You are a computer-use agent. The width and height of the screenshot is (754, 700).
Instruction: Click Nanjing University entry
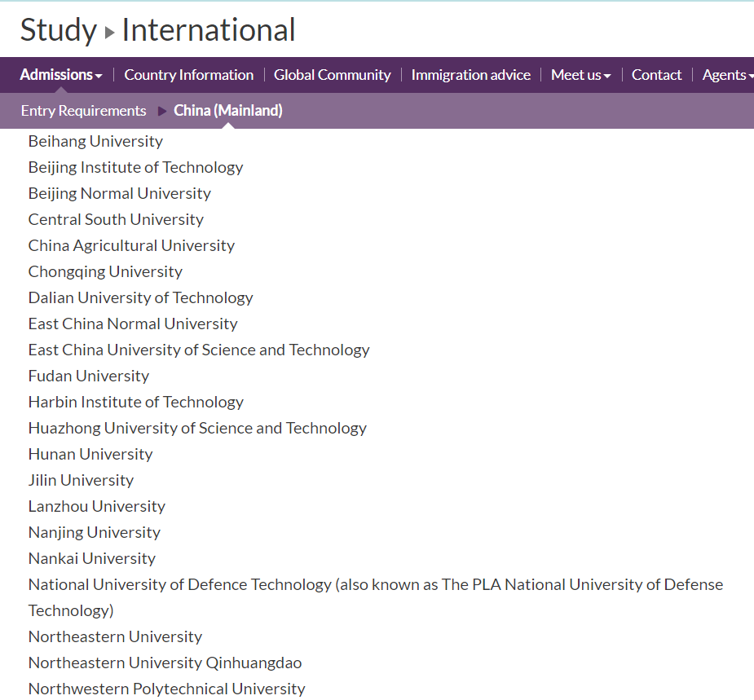95,533
